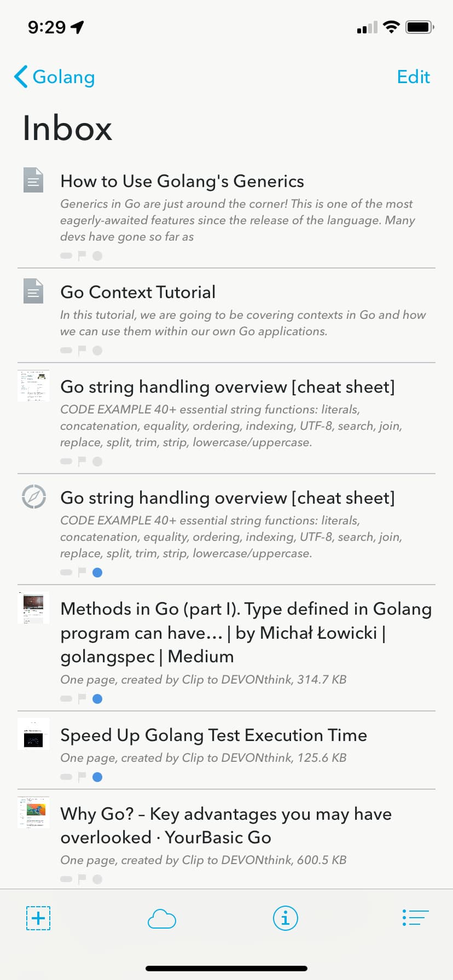
Task: Toggle unread dot on Speed Up Golang item
Action: coord(97,777)
